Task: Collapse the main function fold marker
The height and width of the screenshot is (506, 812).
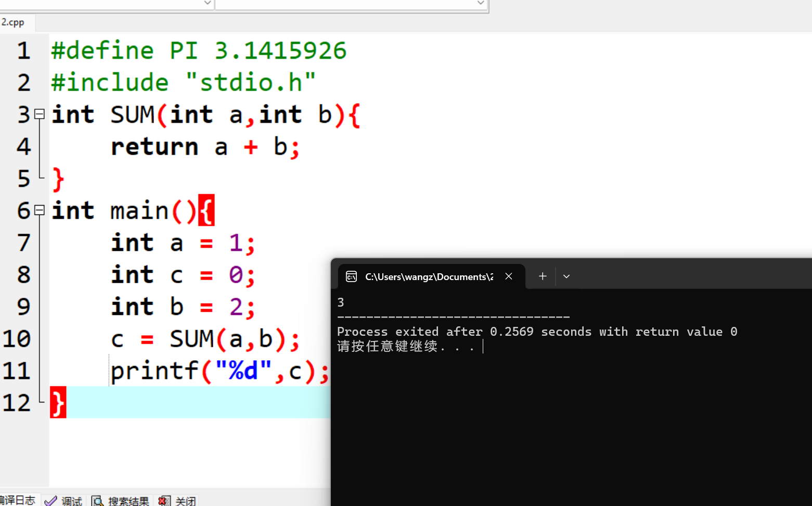Action: click(x=40, y=210)
